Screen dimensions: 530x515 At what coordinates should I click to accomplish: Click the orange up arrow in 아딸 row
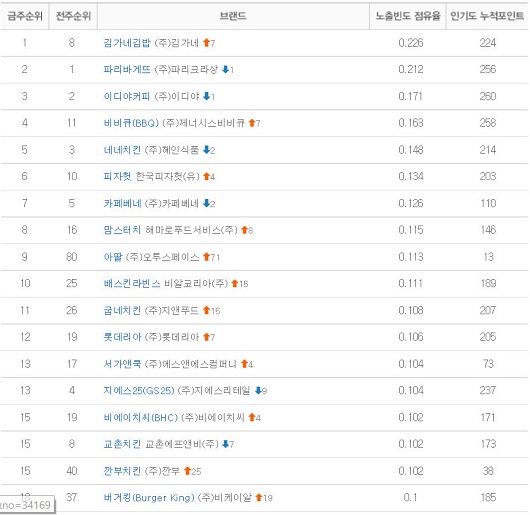(206, 257)
